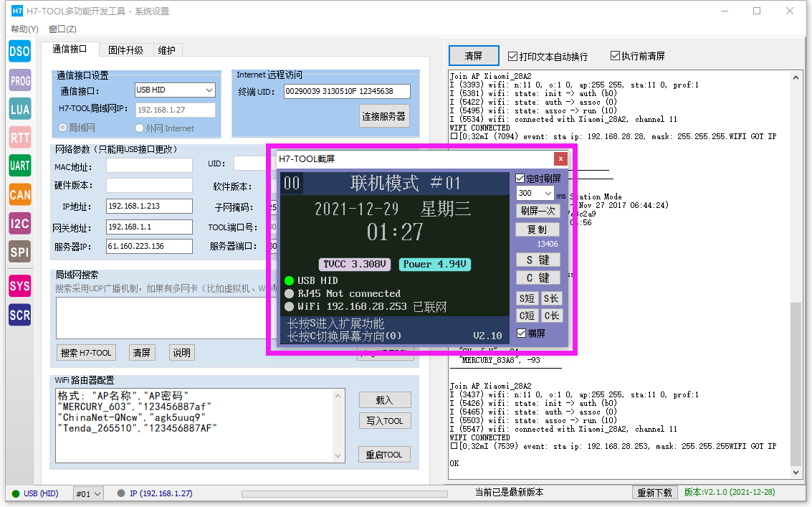
Task: Switch to the 通信接口 tab
Action: coord(70,49)
